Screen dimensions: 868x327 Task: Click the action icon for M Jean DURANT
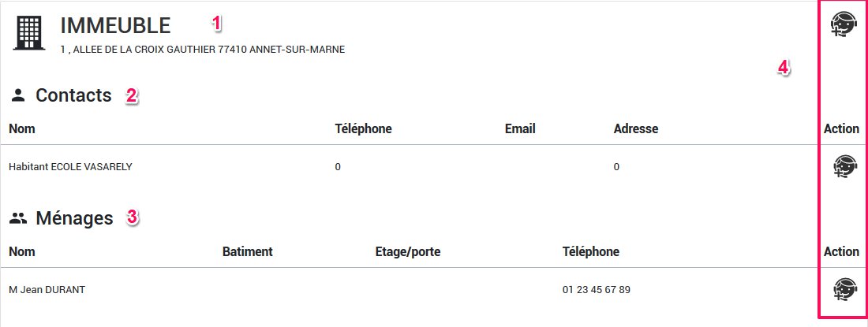coord(844,289)
